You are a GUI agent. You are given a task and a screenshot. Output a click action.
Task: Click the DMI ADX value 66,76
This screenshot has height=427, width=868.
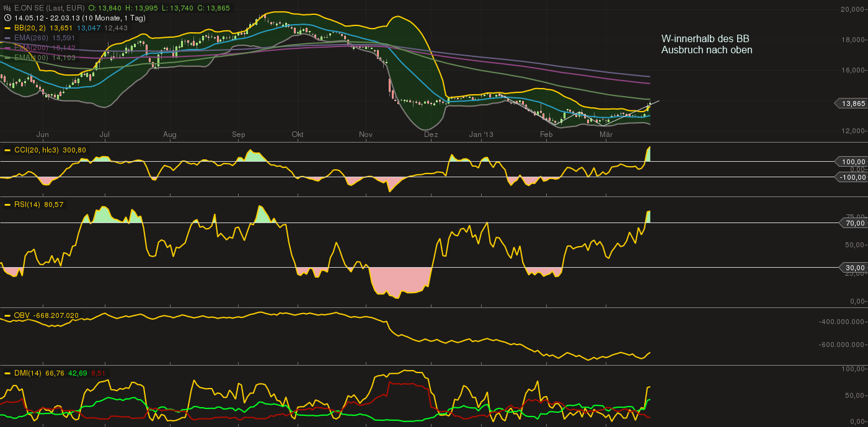[x=55, y=373]
